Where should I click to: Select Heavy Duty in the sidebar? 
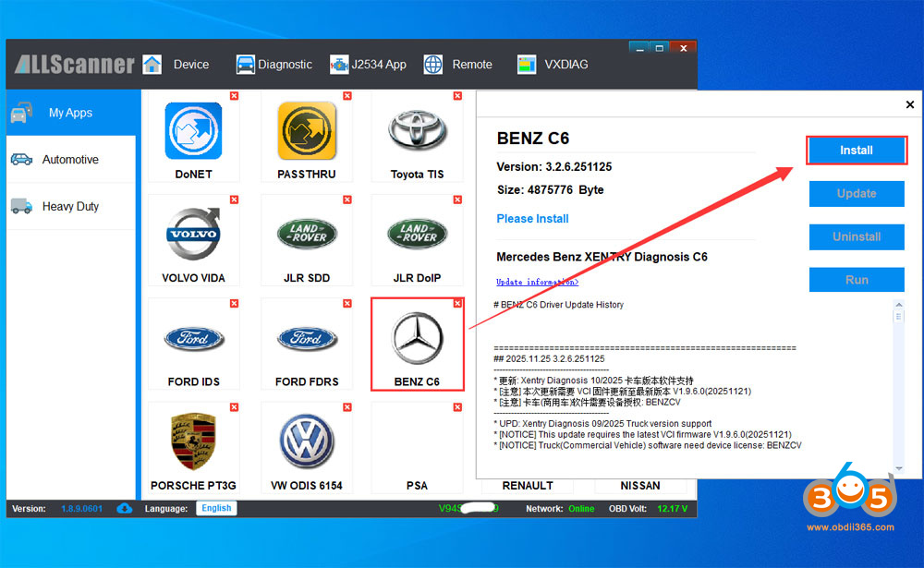click(x=70, y=207)
